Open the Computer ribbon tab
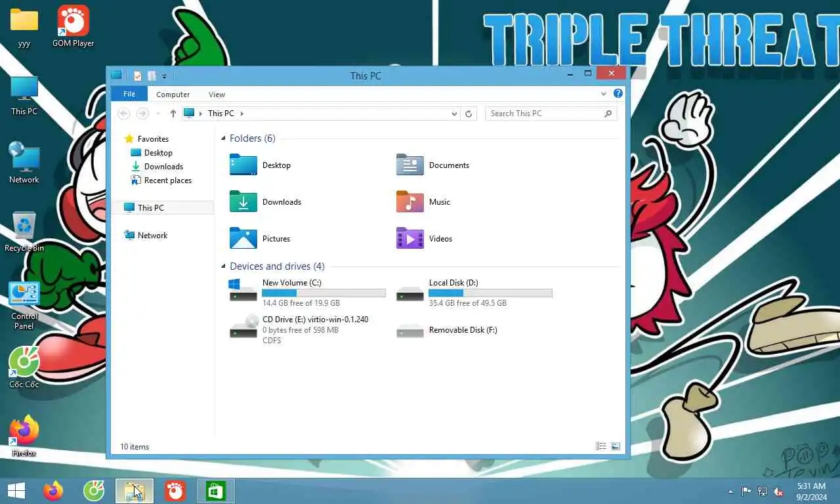The image size is (840, 504). [173, 94]
